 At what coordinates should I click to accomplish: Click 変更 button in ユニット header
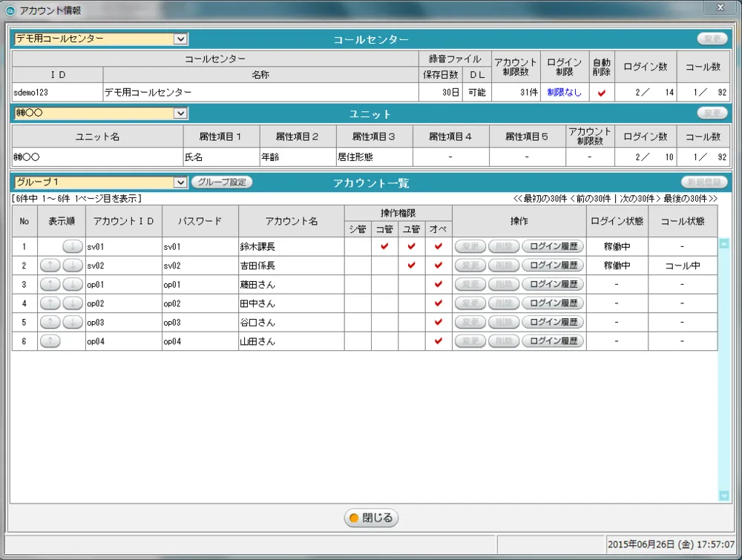pos(712,113)
